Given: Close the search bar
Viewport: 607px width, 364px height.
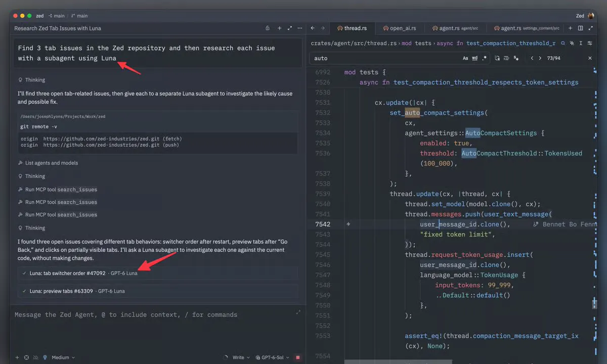Looking at the screenshot, I should click(x=590, y=58).
